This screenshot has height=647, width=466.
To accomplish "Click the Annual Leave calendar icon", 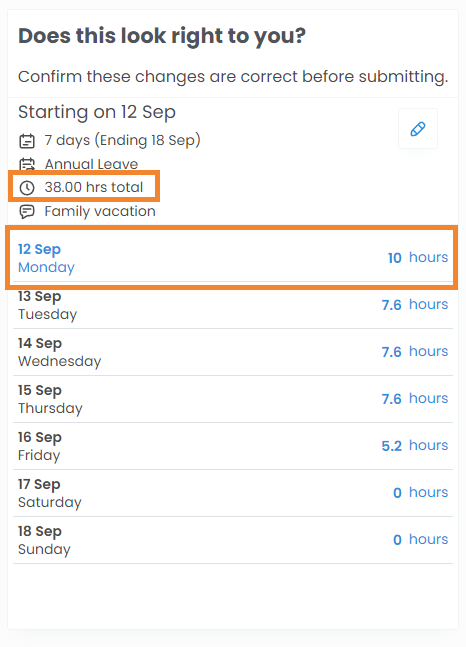I will point(27,165).
